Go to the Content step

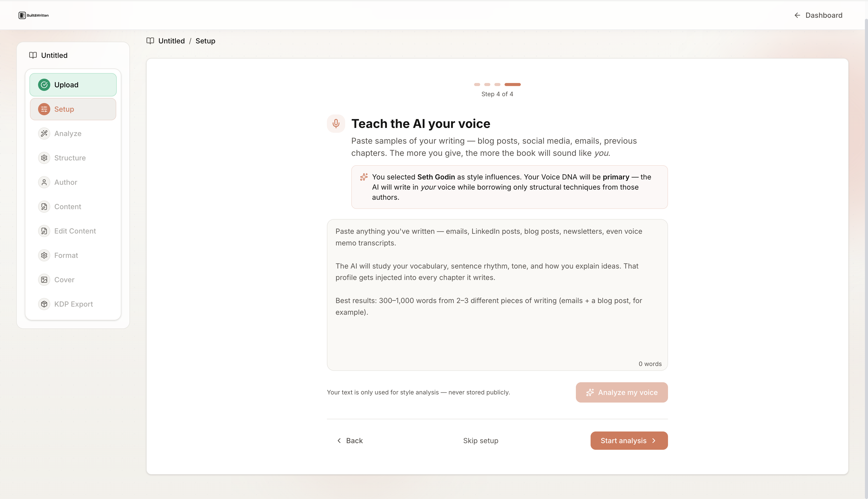[x=68, y=207]
